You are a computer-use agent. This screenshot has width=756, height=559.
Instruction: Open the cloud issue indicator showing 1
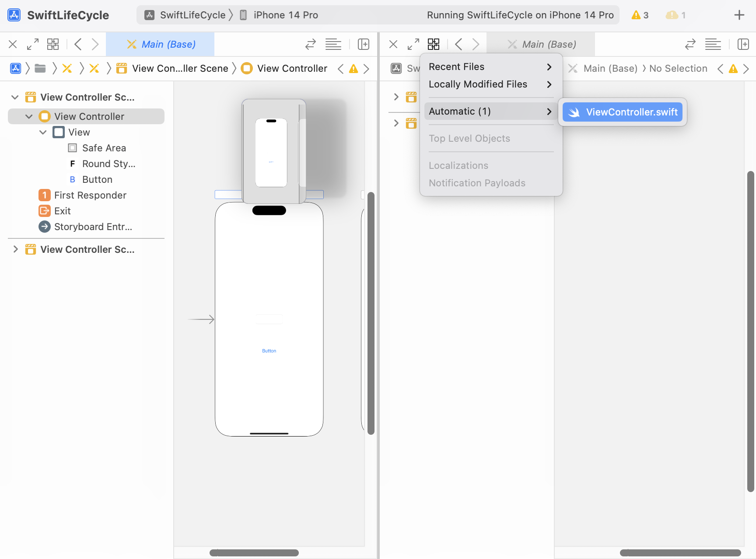coord(675,15)
